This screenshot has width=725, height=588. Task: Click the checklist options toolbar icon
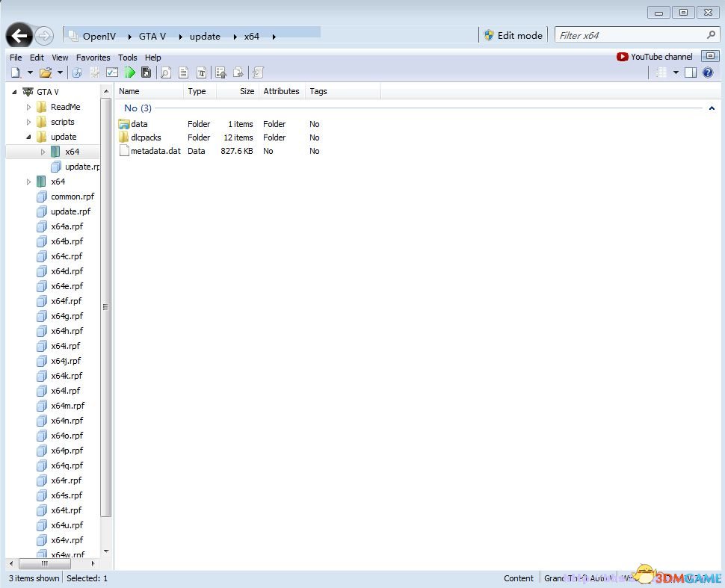click(112, 72)
